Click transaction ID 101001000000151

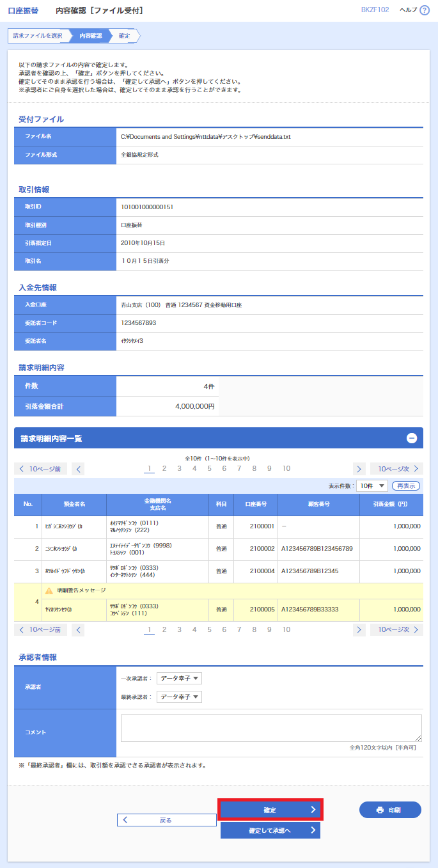pyautogui.click(x=147, y=207)
